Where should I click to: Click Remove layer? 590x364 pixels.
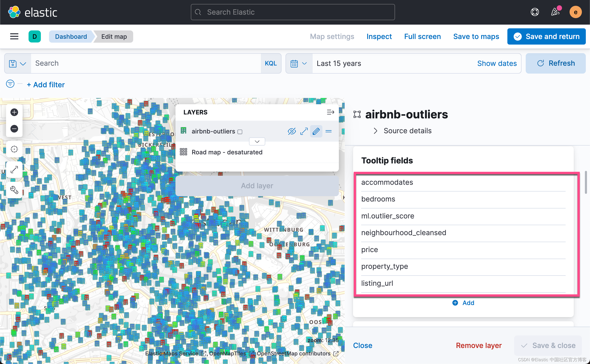[479, 345]
